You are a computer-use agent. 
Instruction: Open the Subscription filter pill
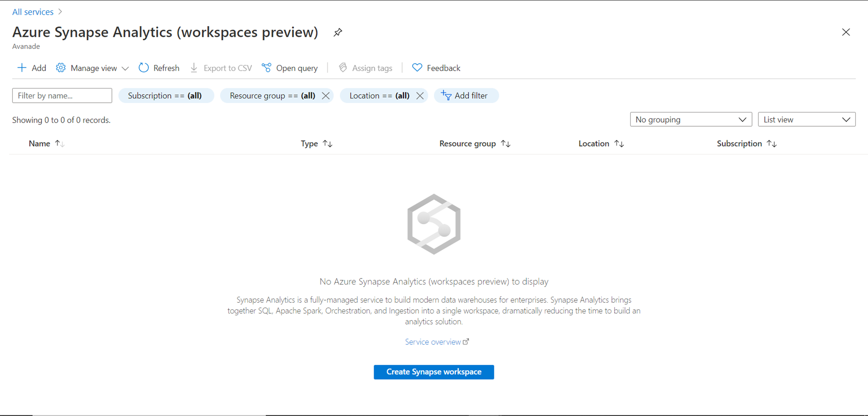[x=165, y=95]
